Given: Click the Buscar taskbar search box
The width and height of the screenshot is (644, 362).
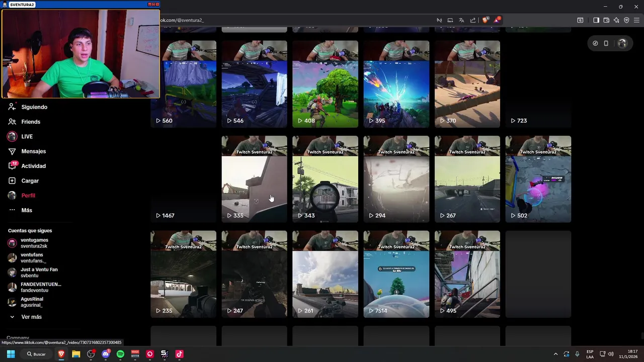Looking at the screenshot, I should [x=36, y=354].
